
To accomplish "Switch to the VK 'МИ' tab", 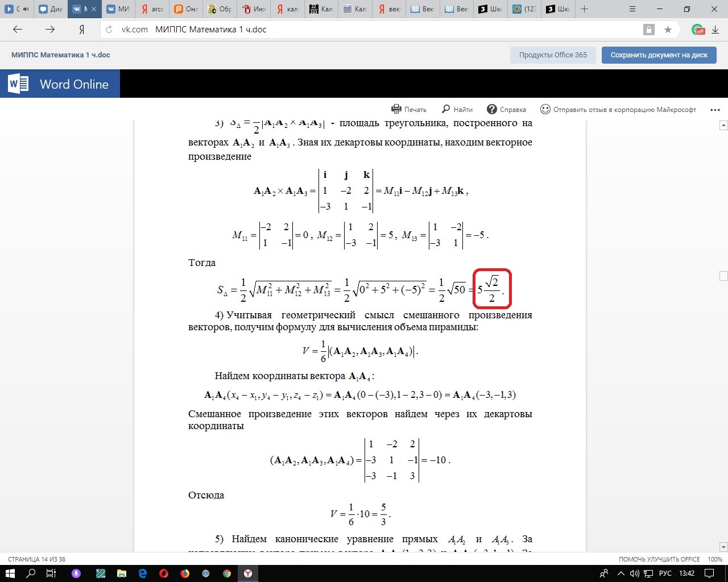I will coord(118,9).
